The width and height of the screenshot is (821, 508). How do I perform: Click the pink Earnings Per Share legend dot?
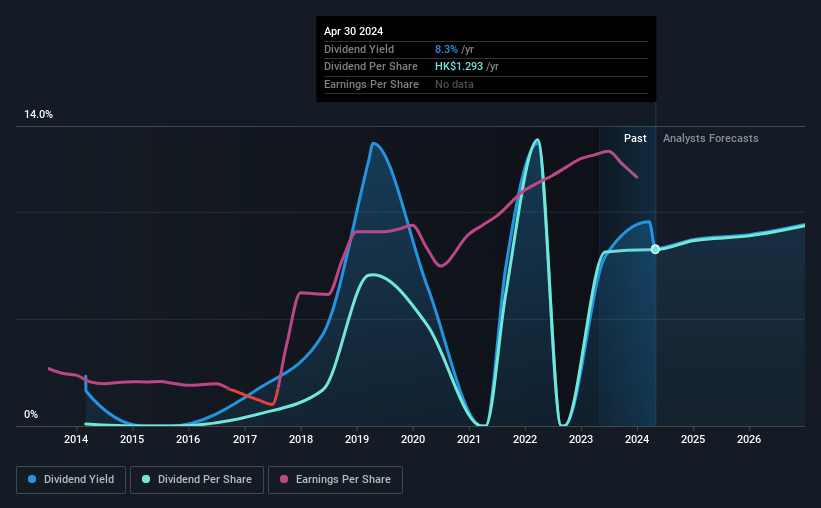click(284, 479)
